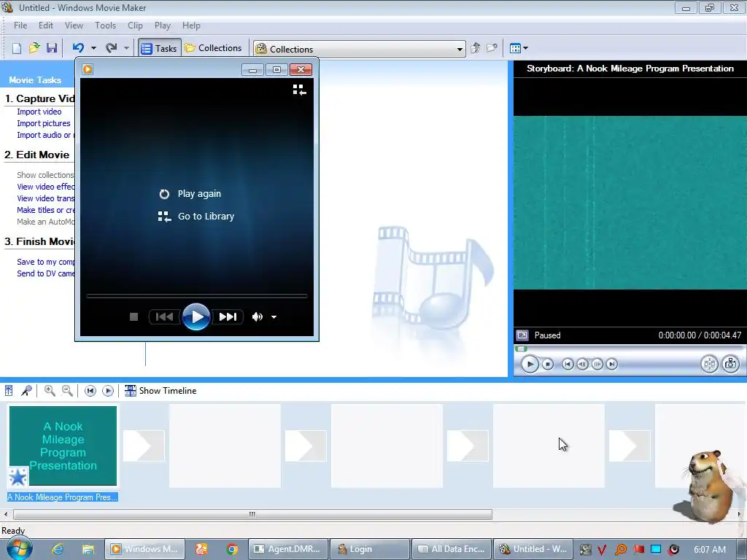Zoom in the timeline magnifier
The image size is (747, 560).
[x=50, y=391]
